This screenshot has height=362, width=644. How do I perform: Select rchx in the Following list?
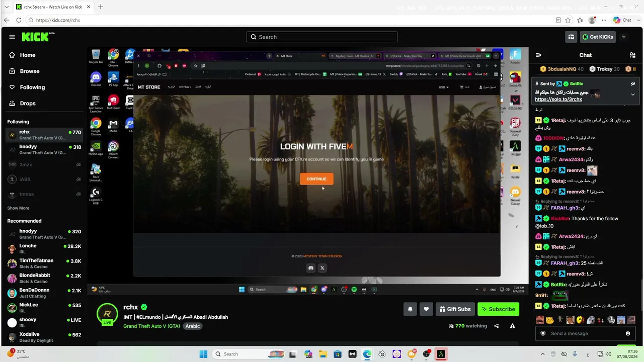coord(44,135)
